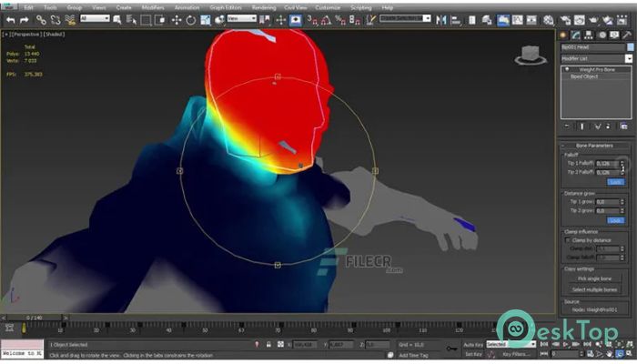The height and width of the screenshot is (364, 637).
Task: Select Weight Pro Bone in modifier stack
Action: [x=596, y=69]
